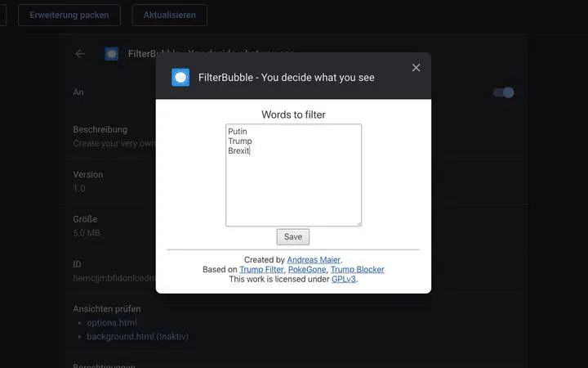Click the word Brexit in the filter list

click(x=238, y=150)
